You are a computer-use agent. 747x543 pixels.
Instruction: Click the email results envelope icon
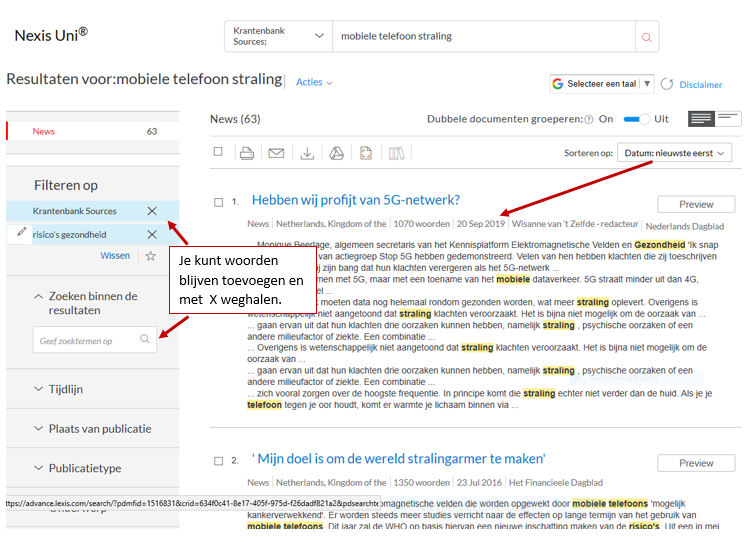276,153
